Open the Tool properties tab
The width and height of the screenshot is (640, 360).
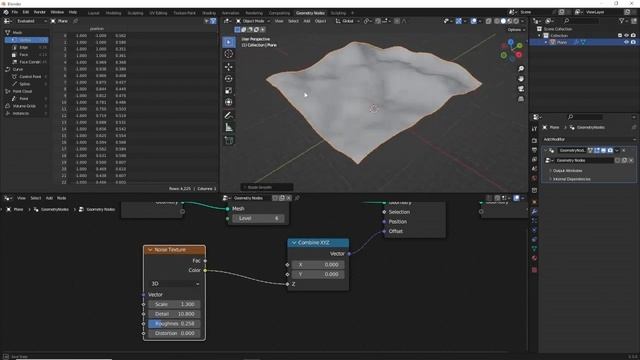pyautogui.click(x=534, y=129)
